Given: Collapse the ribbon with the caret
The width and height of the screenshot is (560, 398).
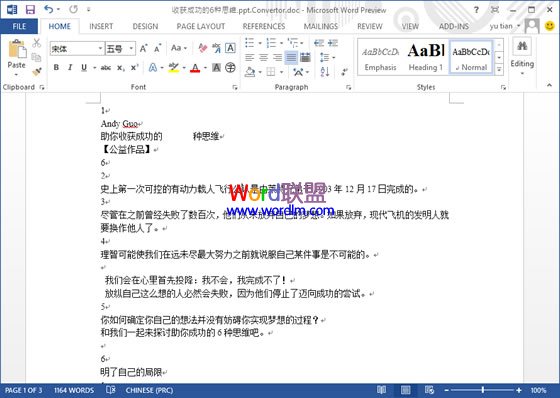Looking at the screenshot, I should point(549,85).
